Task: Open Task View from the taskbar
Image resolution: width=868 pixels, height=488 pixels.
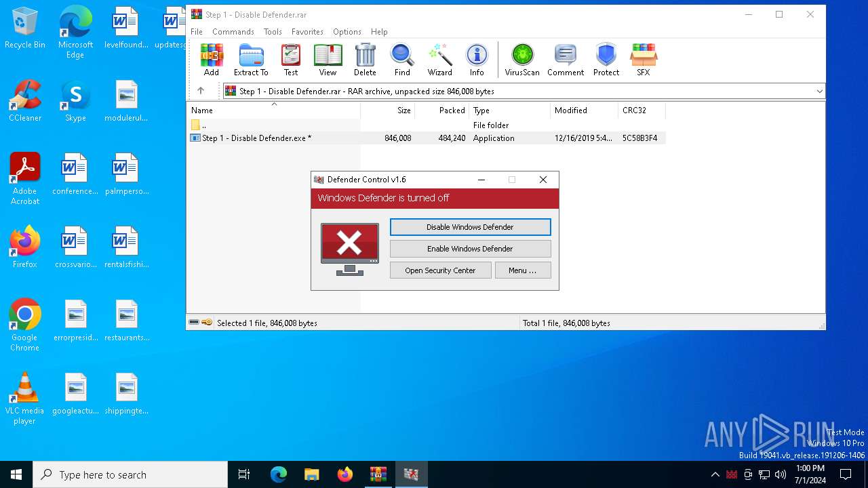Action: (x=244, y=474)
